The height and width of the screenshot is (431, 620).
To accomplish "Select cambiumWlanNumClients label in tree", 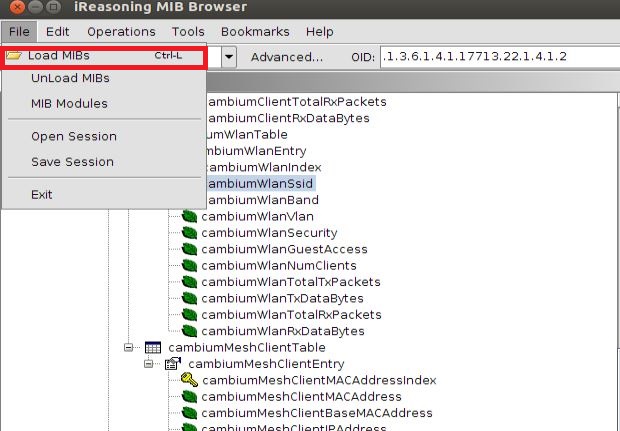I will [279, 266].
